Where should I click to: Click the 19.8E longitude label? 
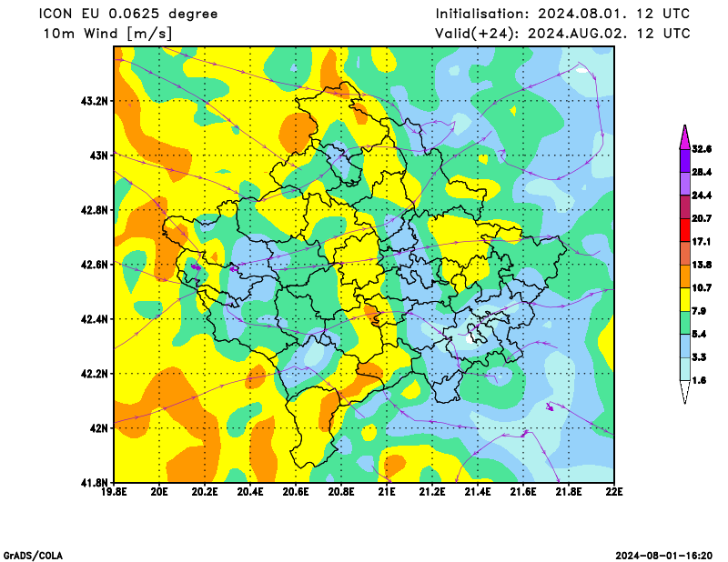pos(115,491)
